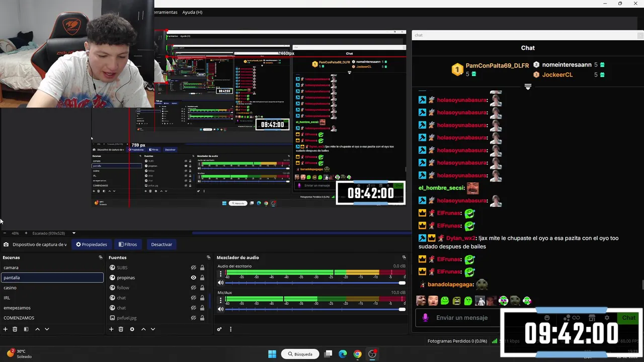This screenshot has width=644, height=362.
Task: Move source down in Fuentes toolbar
Action: point(153,329)
